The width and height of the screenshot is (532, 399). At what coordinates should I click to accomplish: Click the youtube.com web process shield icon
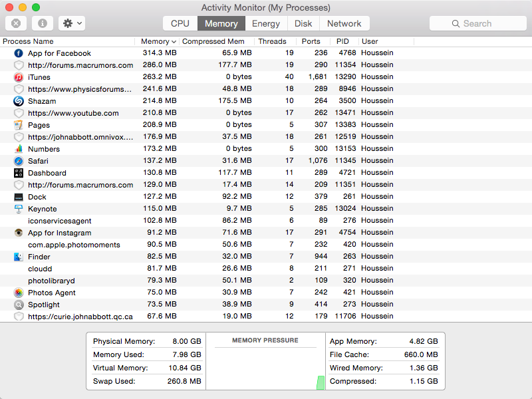click(x=19, y=113)
